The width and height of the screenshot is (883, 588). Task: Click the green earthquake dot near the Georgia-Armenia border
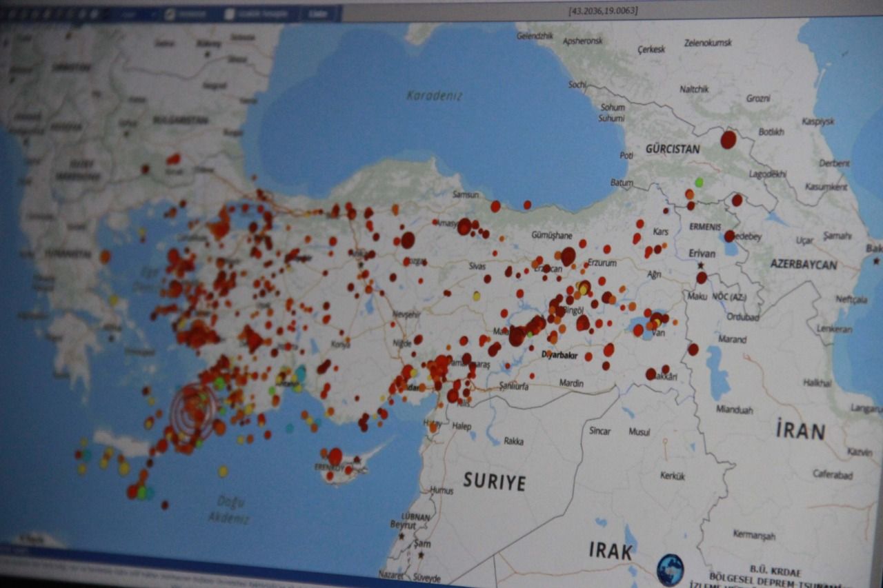coord(699,182)
